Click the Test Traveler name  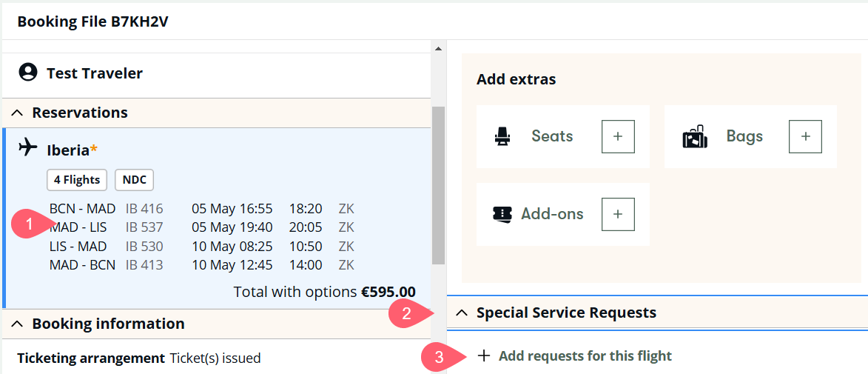[95, 73]
